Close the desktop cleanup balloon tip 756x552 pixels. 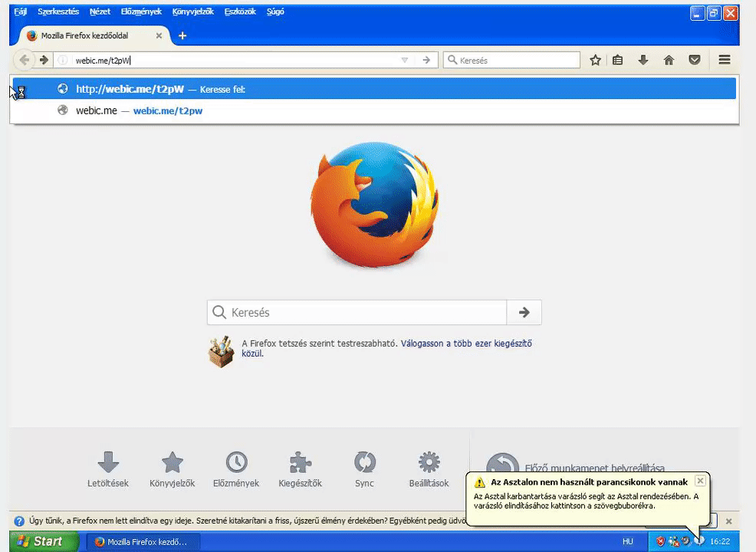[x=700, y=481]
